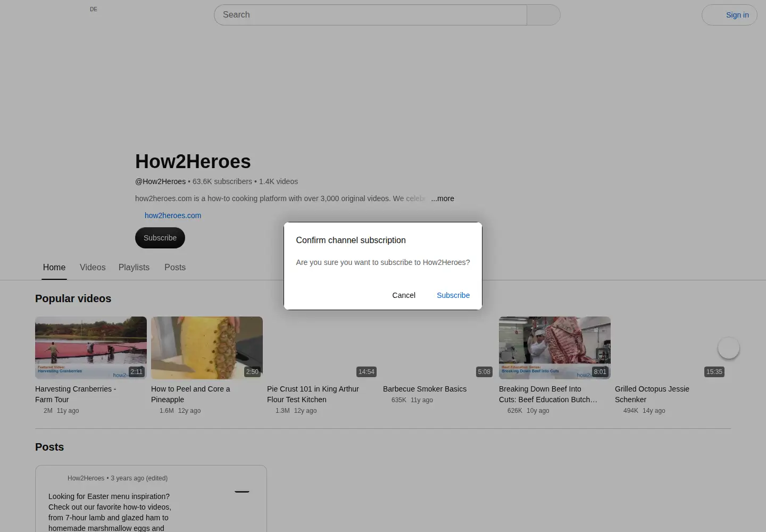Open the Harvesting Cranberries video thumbnail
This screenshot has width=766, height=532.
(91, 348)
